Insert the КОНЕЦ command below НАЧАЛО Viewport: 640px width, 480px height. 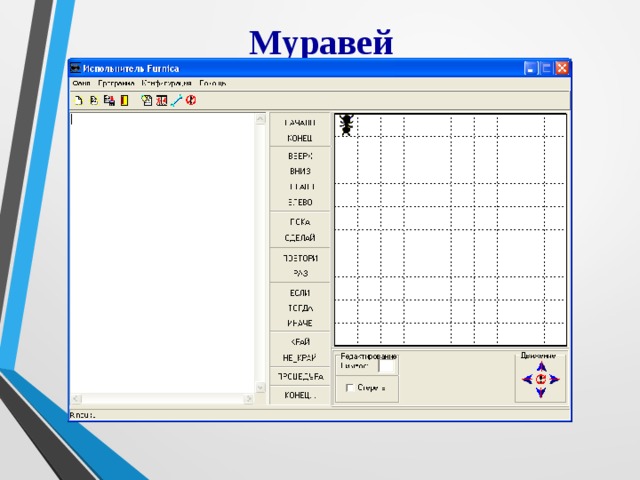[x=300, y=138]
